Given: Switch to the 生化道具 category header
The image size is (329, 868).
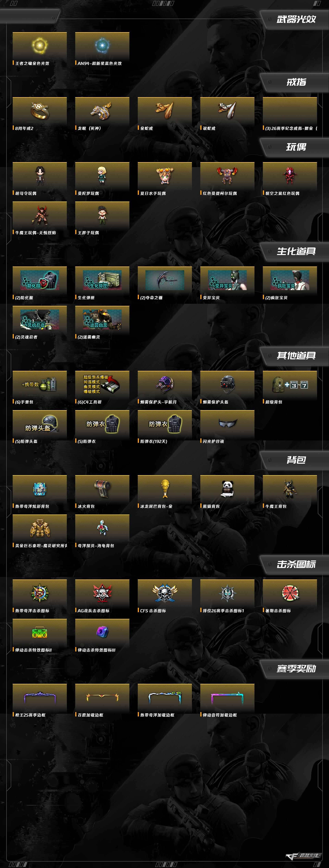Looking at the screenshot, I should tap(296, 251).
